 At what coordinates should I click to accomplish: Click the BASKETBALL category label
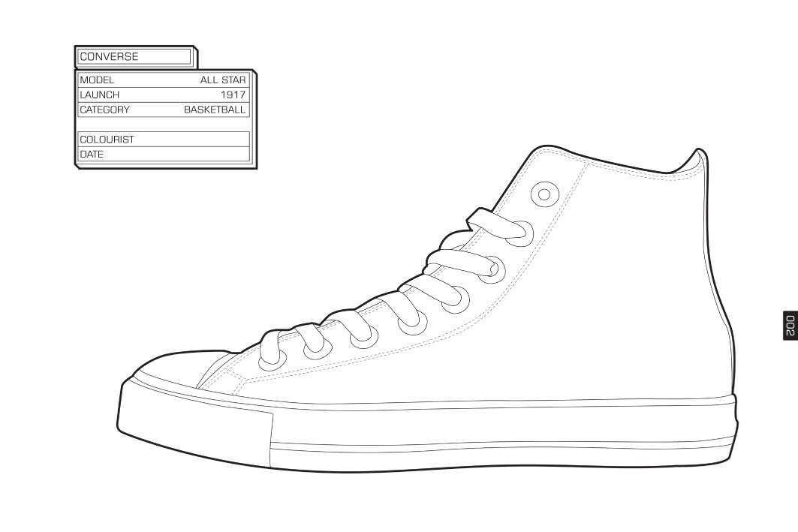click(x=214, y=109)
